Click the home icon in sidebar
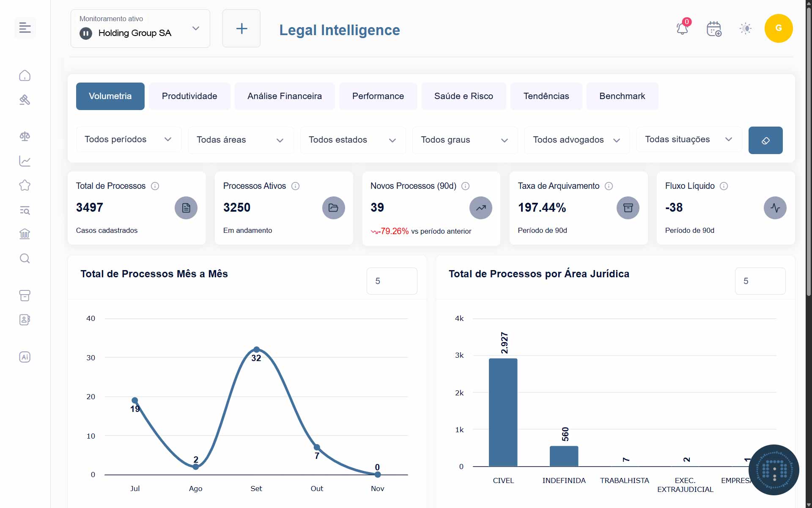 [25, 76]
